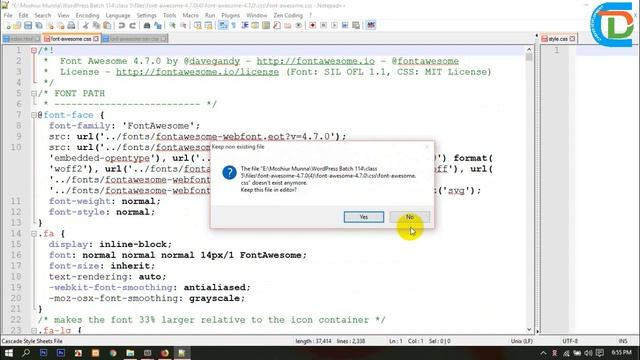Image resolution: width=640 pixels, height=360 pixels.
Task: Open the Language menu
Action: (118, 15)
